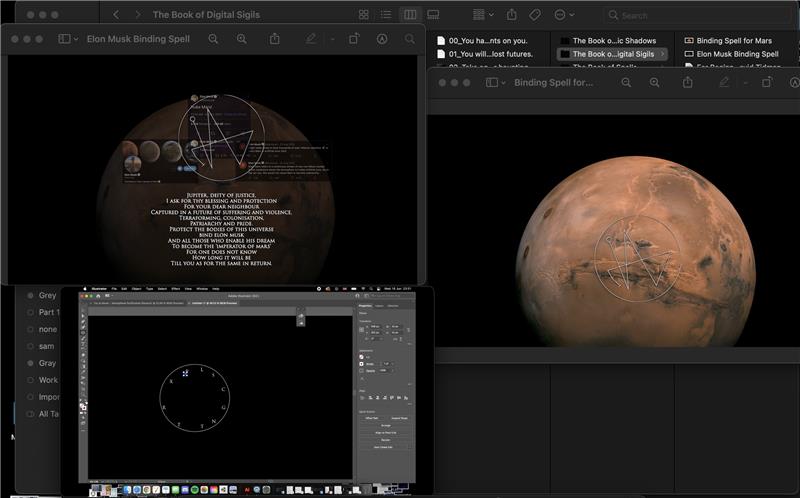Viewport: 800px width, 498px height.
Task: Select the sam tag in Finder sidebar
Action: [47, 346]
